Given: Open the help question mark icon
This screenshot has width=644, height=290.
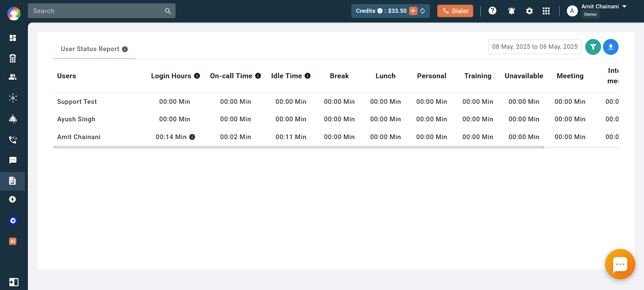Looking at the screenshot, I should 492,11.
